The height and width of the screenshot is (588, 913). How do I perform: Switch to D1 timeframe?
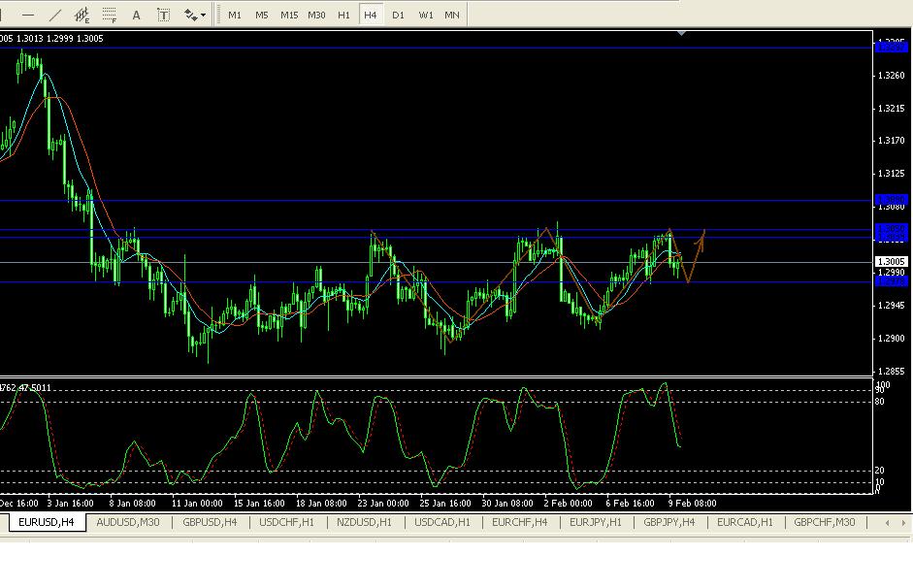(398, 15)
